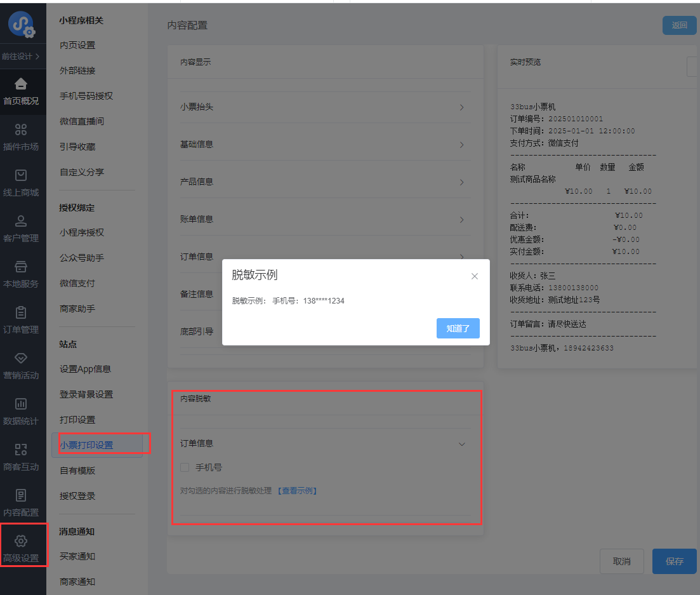
Task: Click 高级设置 gear icon
Action: point(21,541)
